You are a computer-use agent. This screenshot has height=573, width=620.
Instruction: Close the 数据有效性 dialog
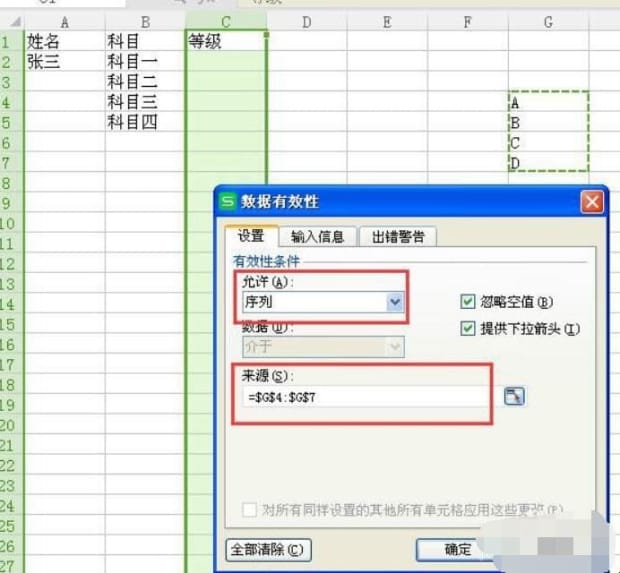[x=592, y=201]
